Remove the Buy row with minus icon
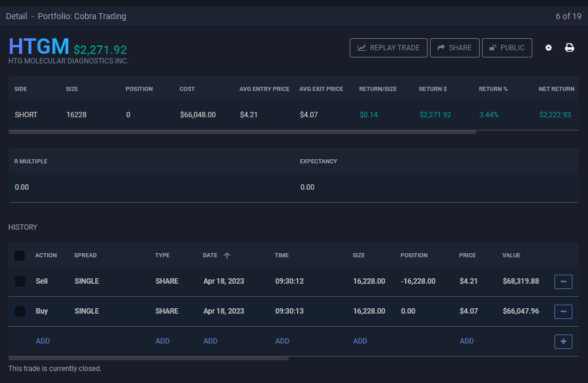Image resolution: width=588 pixels, height=383 pixels. pyautogui.click(x=563, y=311)
